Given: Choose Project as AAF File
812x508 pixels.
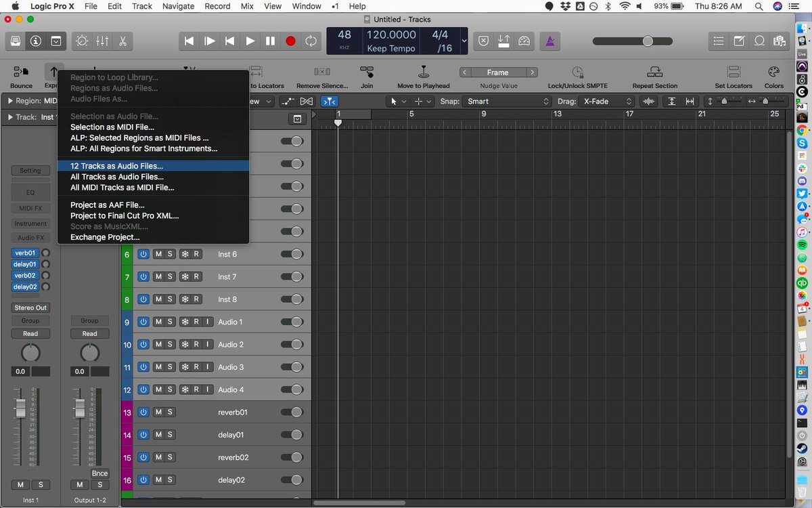Looking at the screenshot, I should pyautogui.click(x=154, y=205).
